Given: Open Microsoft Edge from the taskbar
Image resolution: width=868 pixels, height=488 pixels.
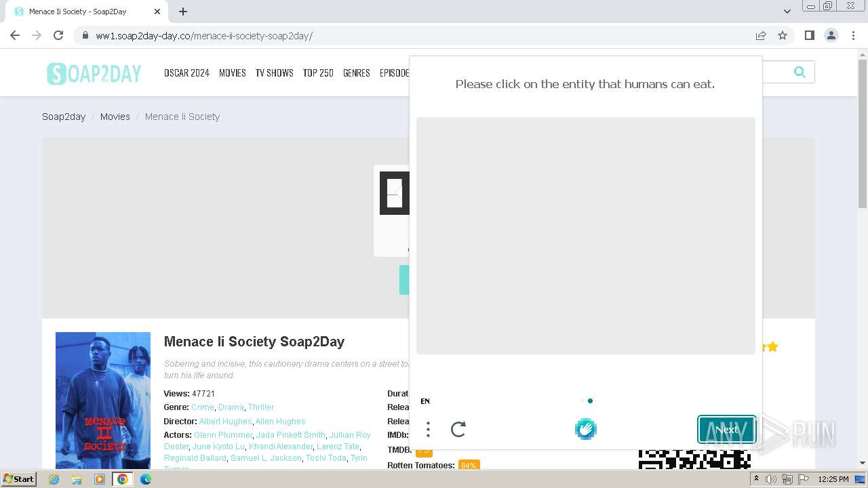Looking at the screenshot, I should click(146, 479).
